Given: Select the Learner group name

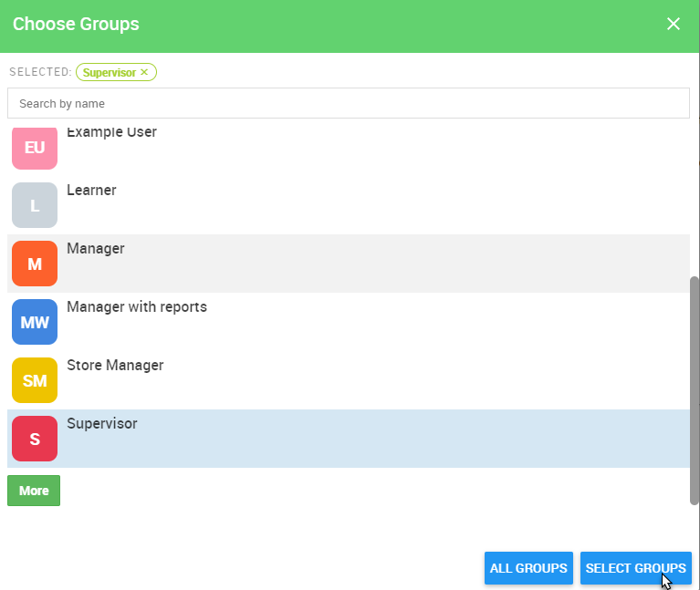Looking at the screenshot, I should pos(91,190).
